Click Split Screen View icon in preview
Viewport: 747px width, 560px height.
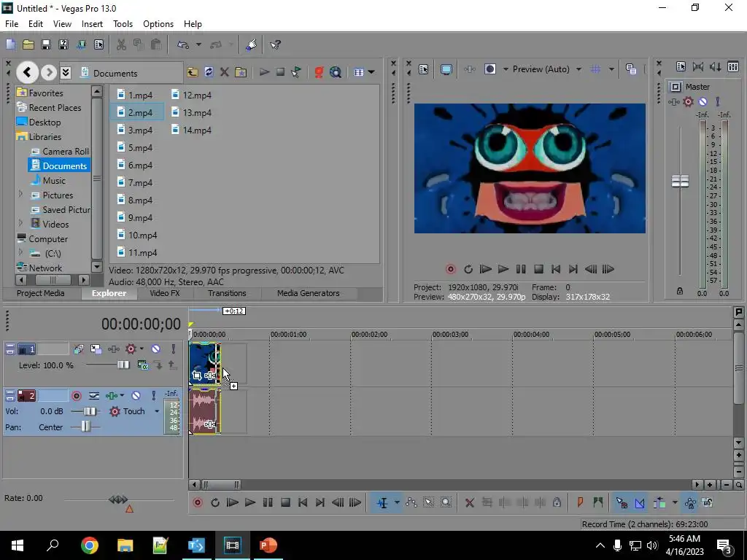pos(490,69)
